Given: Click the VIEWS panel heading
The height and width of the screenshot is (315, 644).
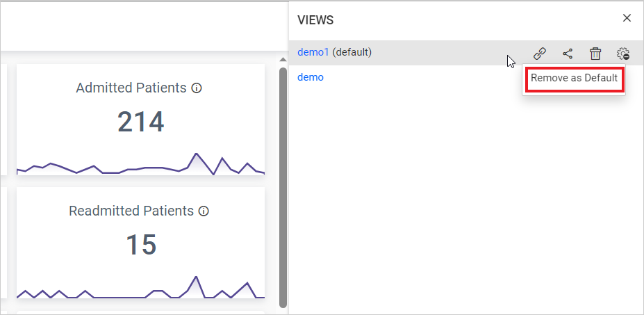Looking at the screenshot, I should click(x=315, y=20).
